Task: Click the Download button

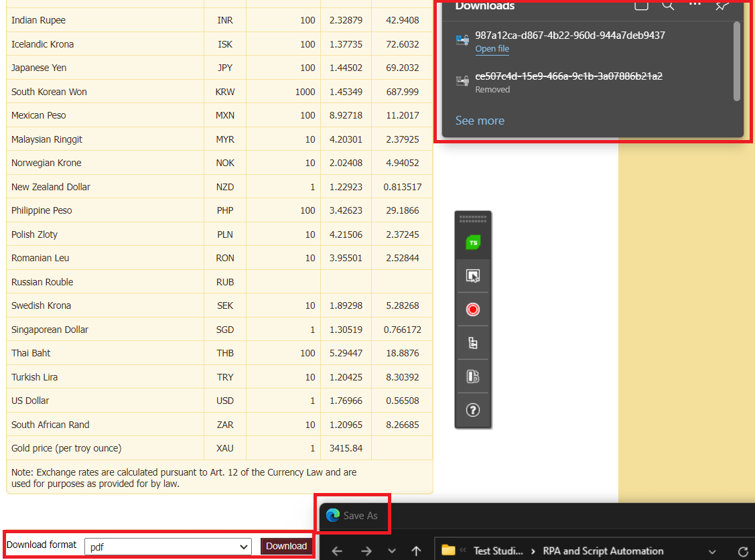Action: (287, 546)
